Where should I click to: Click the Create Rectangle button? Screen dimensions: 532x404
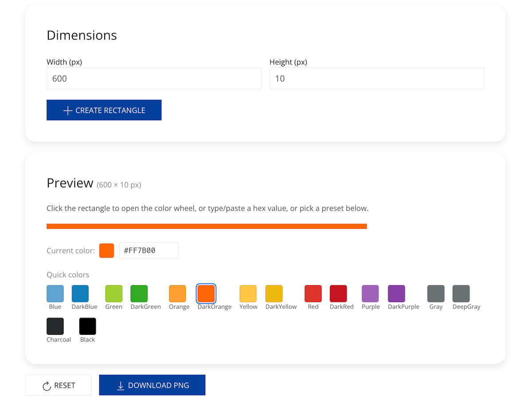(104, 110)
